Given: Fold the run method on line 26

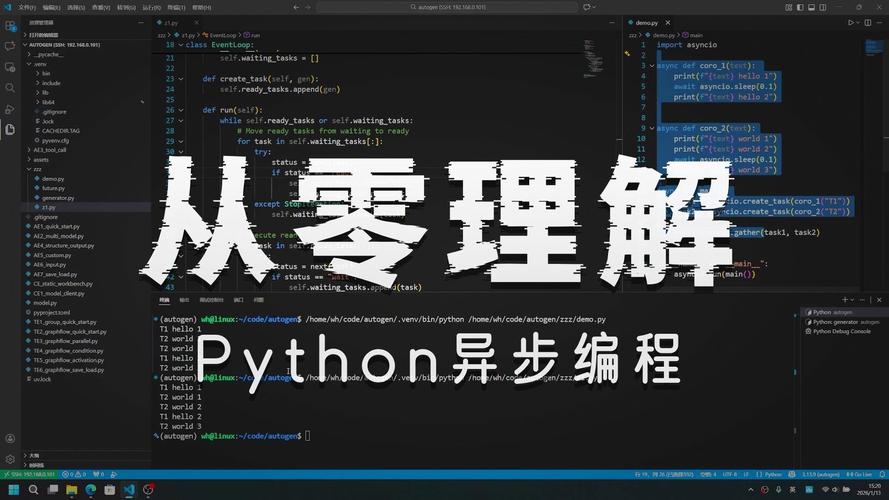Looking at the screenshot, I should [x=181, y=111].
